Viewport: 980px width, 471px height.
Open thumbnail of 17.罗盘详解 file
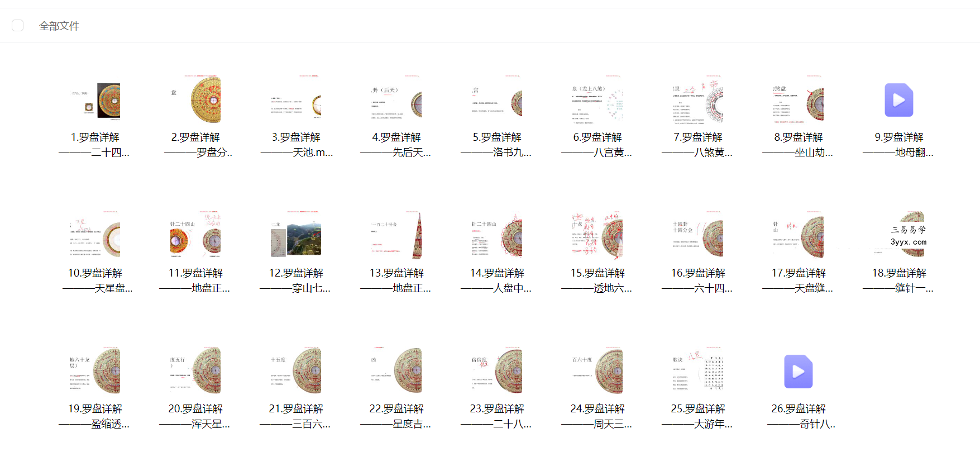point(799,236)
